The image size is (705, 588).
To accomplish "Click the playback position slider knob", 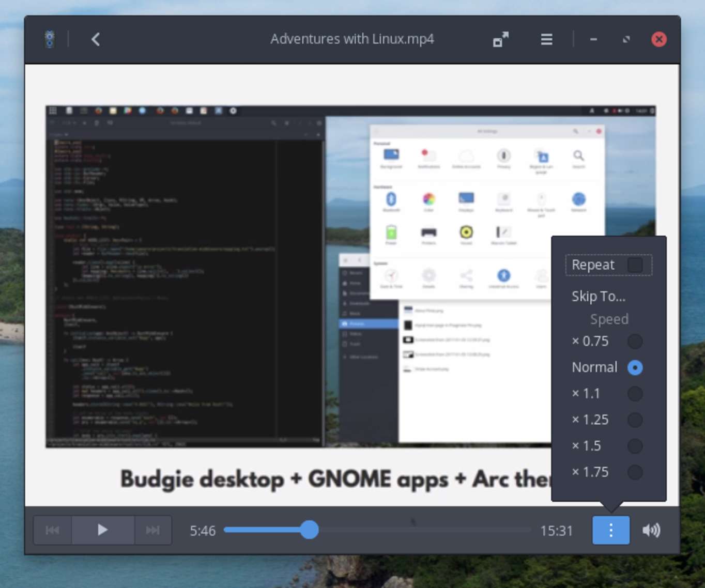I will 309,530.
